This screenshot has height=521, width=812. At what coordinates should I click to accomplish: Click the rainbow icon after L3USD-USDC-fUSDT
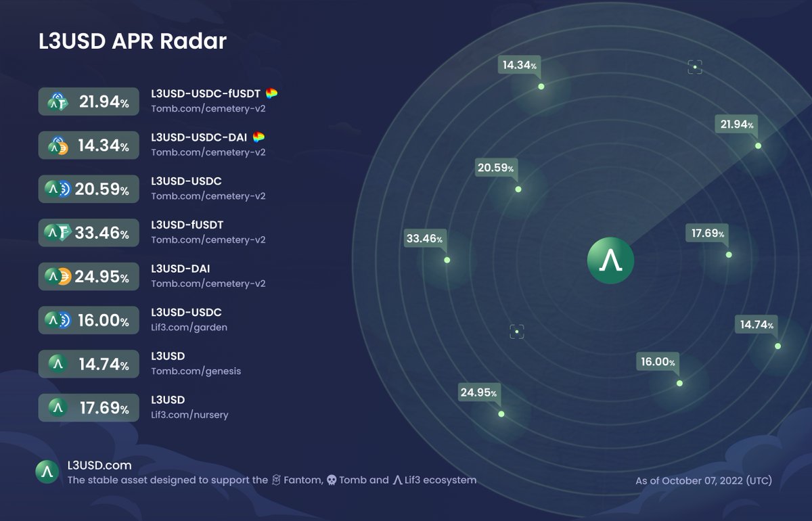(271, 93)
